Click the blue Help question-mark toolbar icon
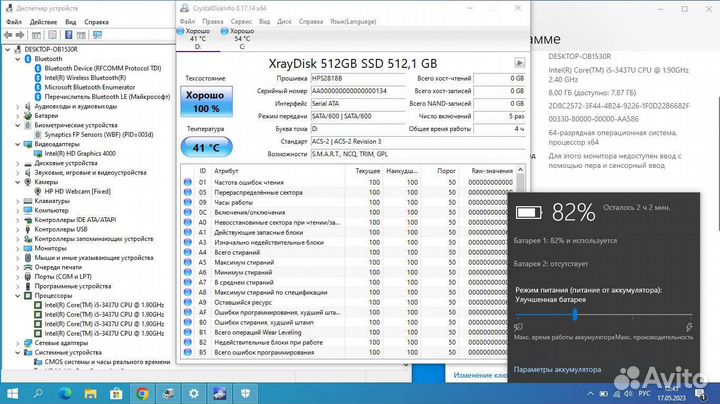The width and height of the screenshot is (720, 404). [x=68, y=35]
